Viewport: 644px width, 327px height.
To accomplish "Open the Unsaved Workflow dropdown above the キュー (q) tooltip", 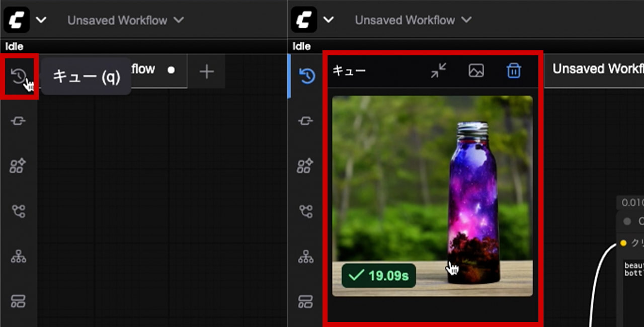I will [x=125, y=20].
